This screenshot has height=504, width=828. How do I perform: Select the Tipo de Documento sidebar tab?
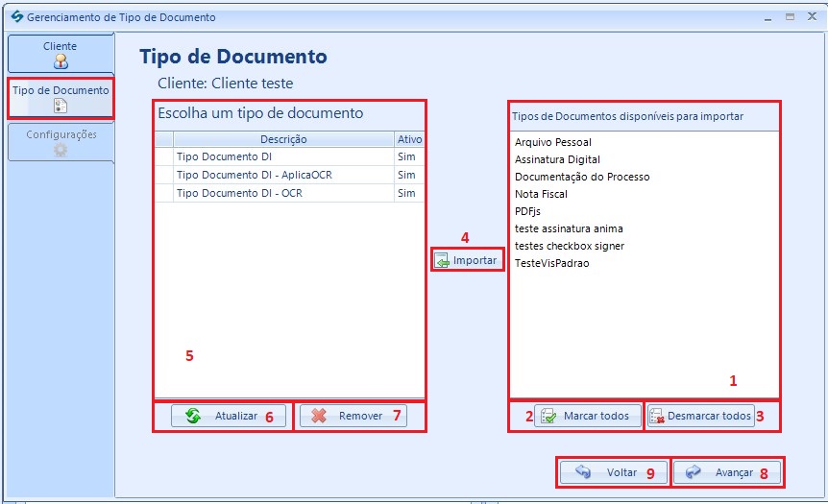click(x=61, y=98)
